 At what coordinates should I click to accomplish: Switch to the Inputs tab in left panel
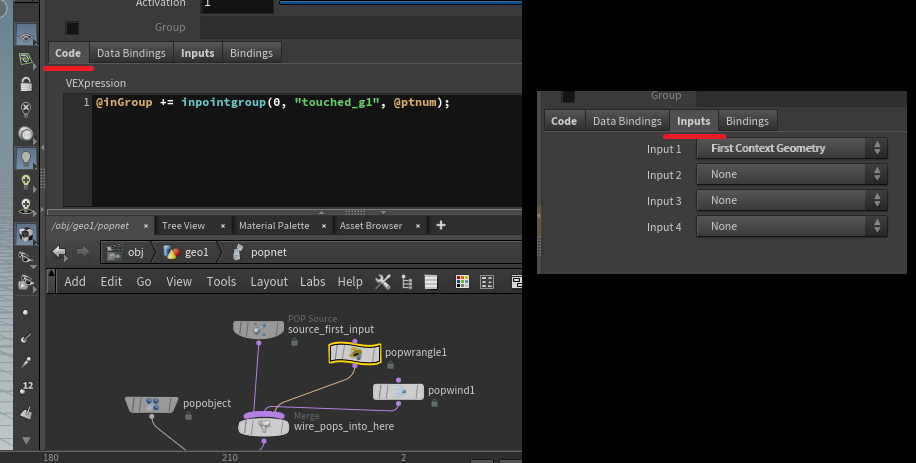(197, 53)
